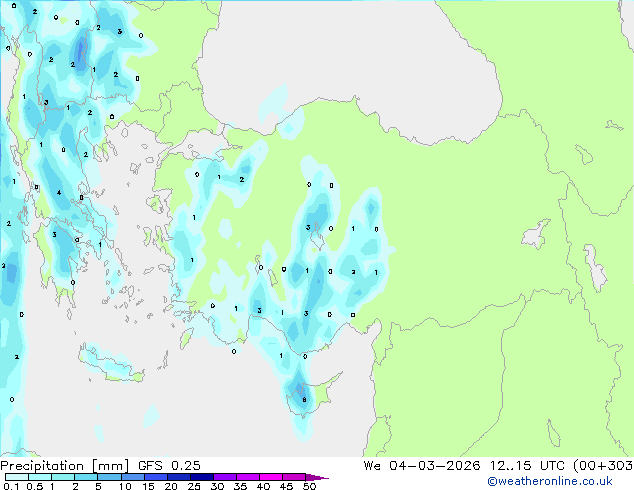This screenshot has height=490, width=634.
Task: Pick the 40–45 mm magenta legend swatch
Action: pos(271,477)
